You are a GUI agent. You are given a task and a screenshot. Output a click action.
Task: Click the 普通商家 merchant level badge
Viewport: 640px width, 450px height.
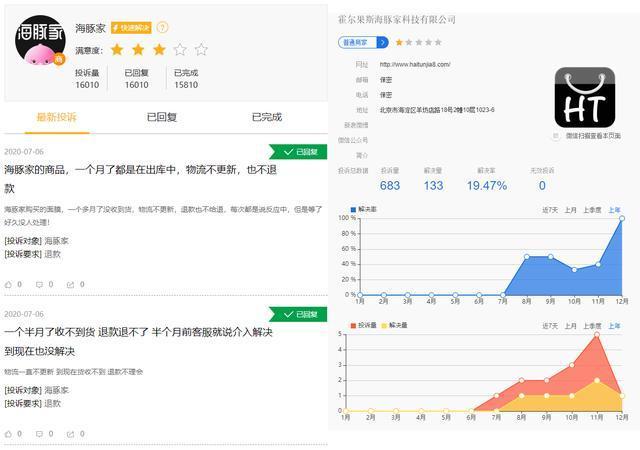tap(363, 42)
